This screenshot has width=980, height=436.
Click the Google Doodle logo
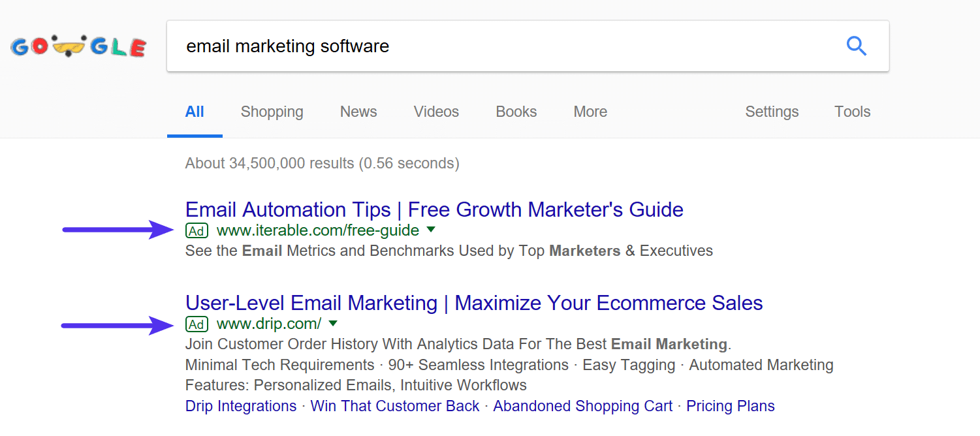pyautogui.click(x=78, y=46)
